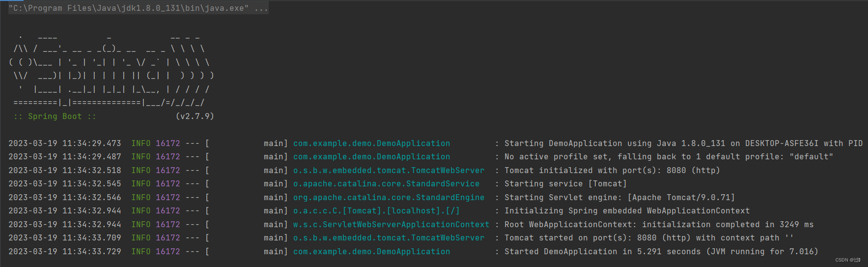The height and width of the screenshot is (267, 868).
Task: Click the 'Starting Servlet engine' Apache Tomcat/9.0.71 message
Action: [620, 198]
